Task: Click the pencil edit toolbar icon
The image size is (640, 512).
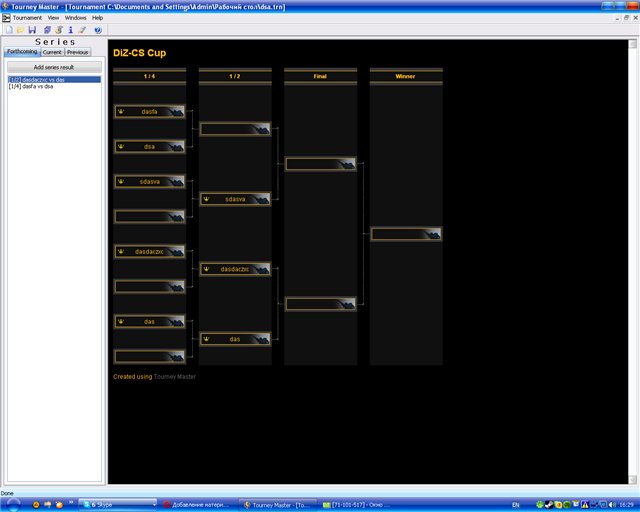Action: click(x=82, y=30)
